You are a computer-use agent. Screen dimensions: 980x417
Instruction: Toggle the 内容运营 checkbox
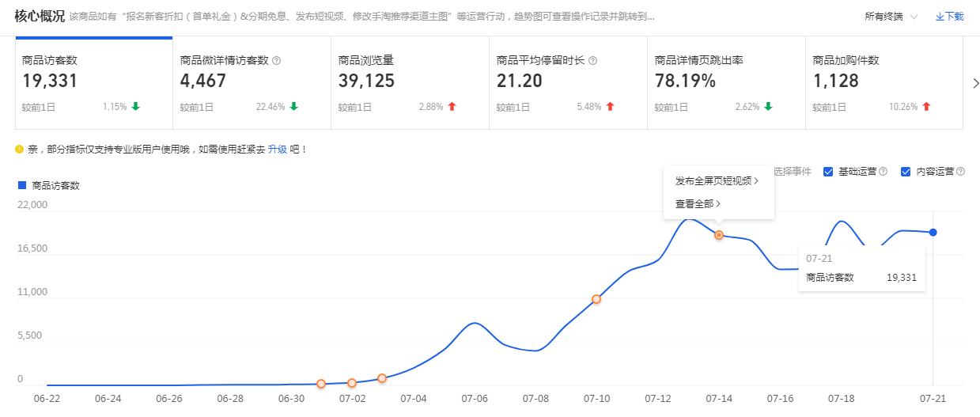906,172
